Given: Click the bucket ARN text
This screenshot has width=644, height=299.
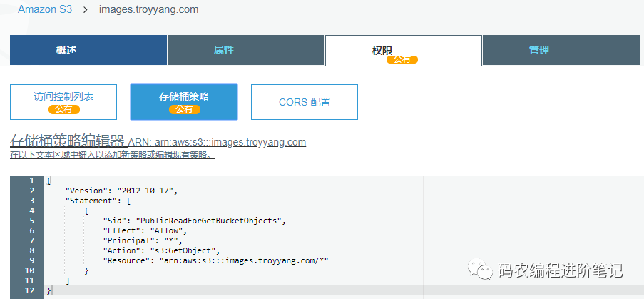Looking at the screenshot, I should click(217, 142).
